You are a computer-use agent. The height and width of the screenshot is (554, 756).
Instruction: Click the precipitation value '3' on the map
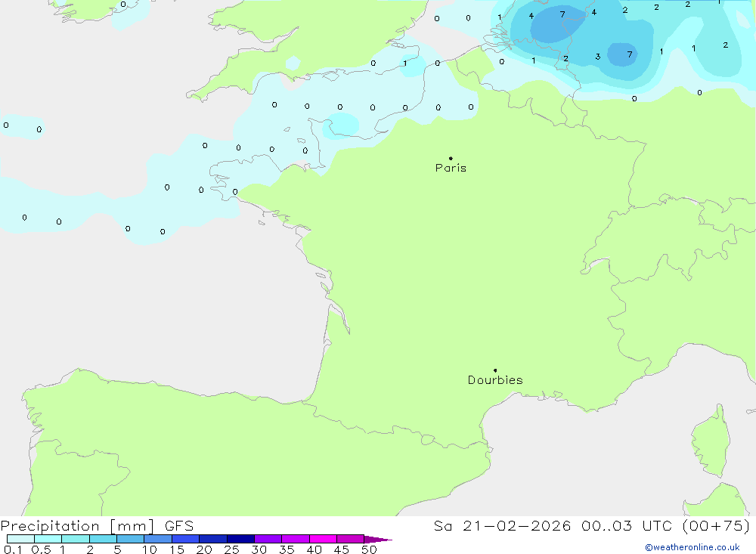coord(598,57)
